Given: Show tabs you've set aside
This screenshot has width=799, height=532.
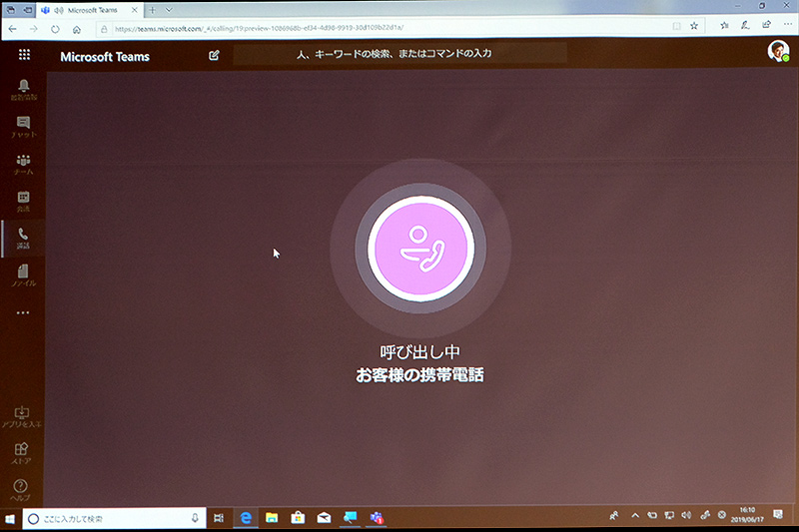Looking at the screenshot, I should [x=11, y=10].
